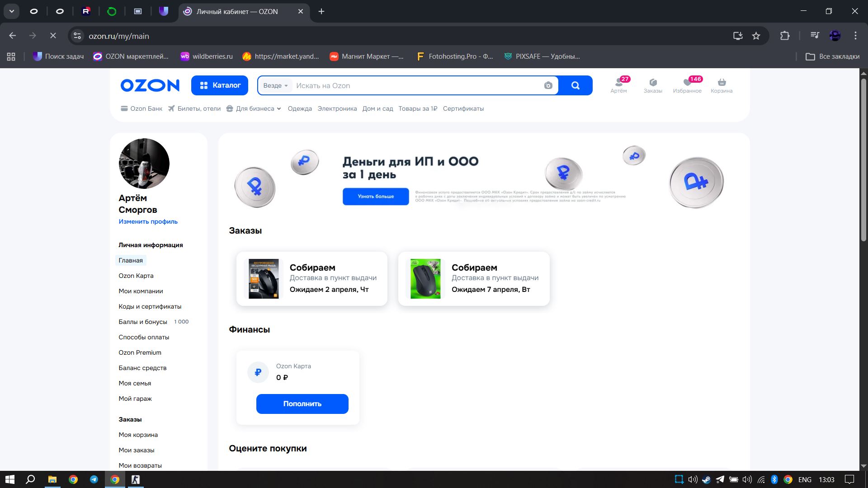The width and height of the screenshot is (868, 488).
Task: Open the tab search chevron in Chrome
Action: 12,11
